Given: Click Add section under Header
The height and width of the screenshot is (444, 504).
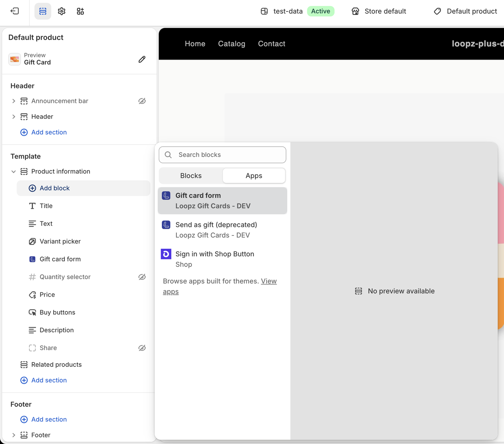Looking at the screenshot, I should coord(44,132).
